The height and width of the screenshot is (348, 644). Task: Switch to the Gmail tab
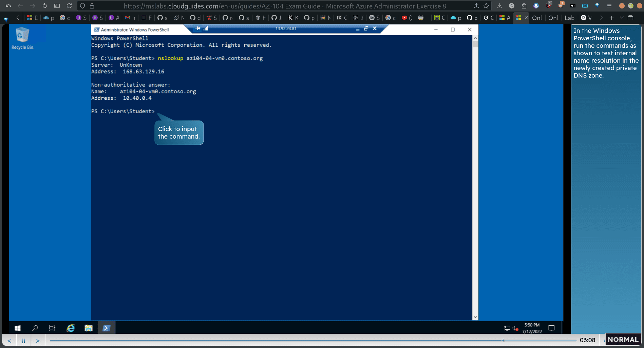130,18
